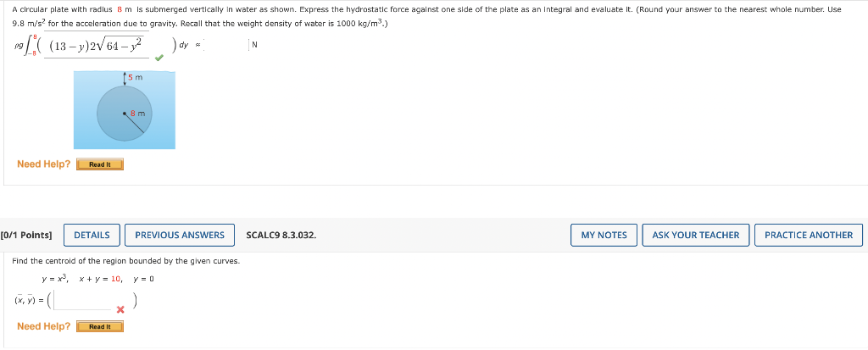This screenshot has height=350, width=868.
Task: Click the circular plate diagram image
Action: 125,109
